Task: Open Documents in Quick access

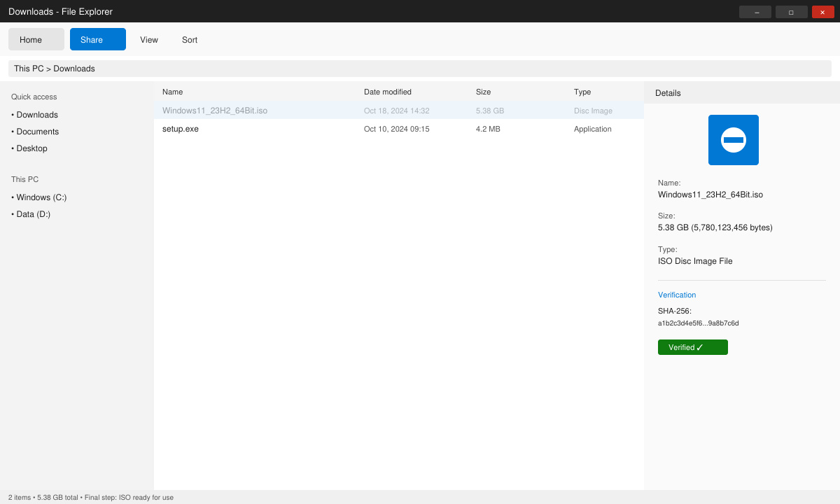Action: (x=35, y=132)
